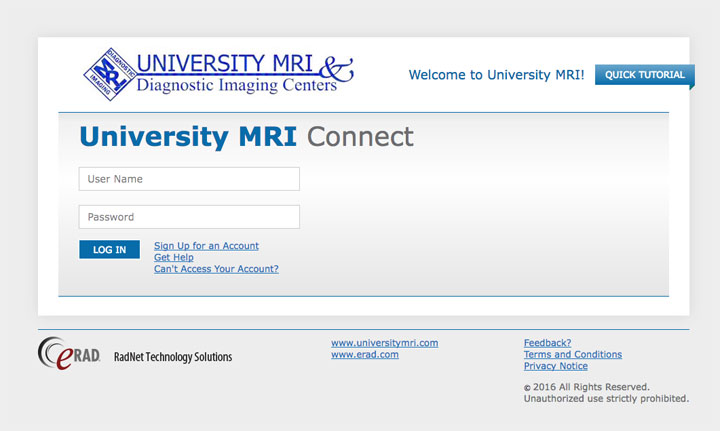The height and width of the screenshot is (431, 720).
Task: Click the LOG IN button
Action: [x=109, y=250]
